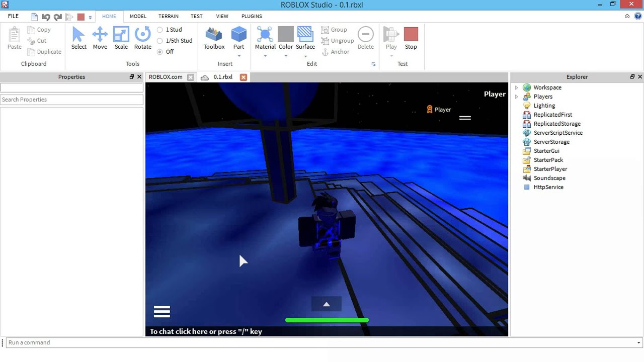Open the in-game hamburger menu
The height and width of the screenshot is (362, 644).
162,312
